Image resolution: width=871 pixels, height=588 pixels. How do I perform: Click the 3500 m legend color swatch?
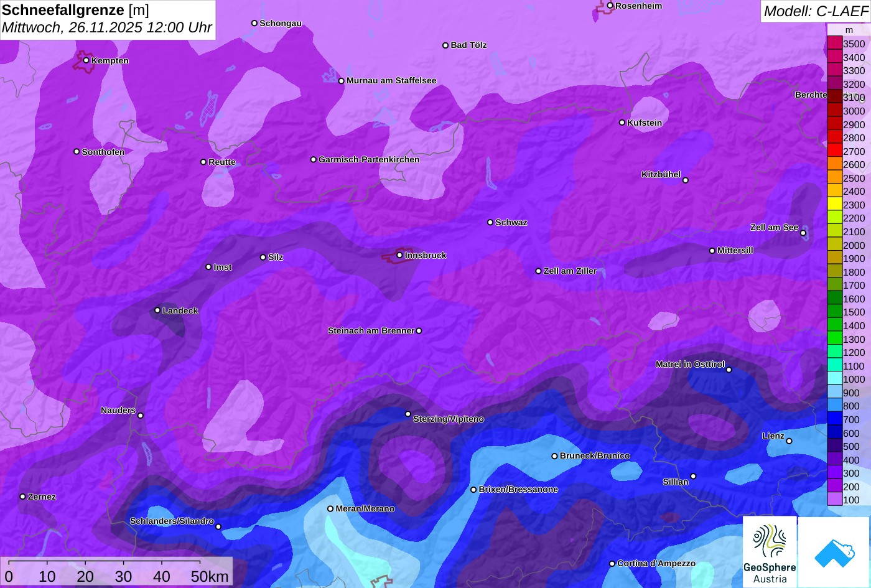834,44
